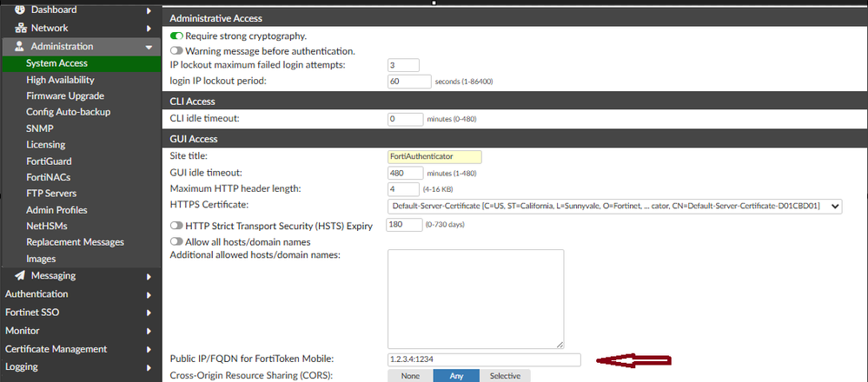Expand the Messaging submenu arrow
This screenshot has width=868, height=382.
coord(149,276)
